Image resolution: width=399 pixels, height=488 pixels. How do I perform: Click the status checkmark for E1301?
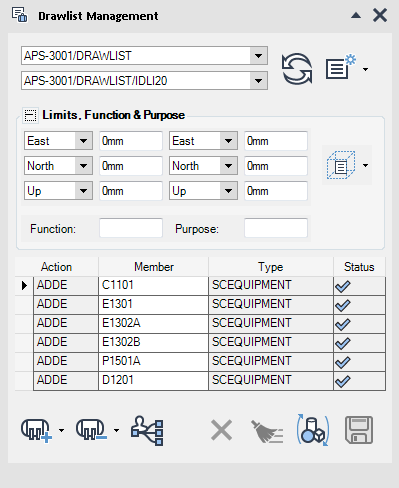pyautogui.click(x=343, y=305)
